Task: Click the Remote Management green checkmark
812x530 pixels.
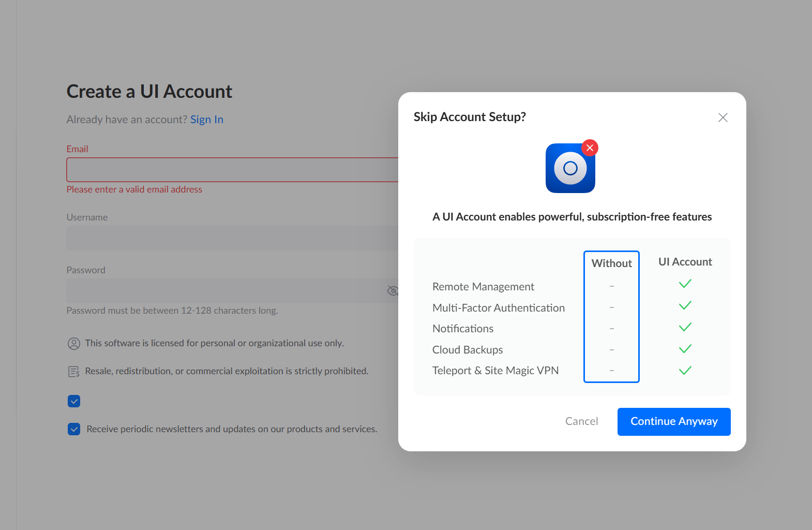Action: pyautogui.click(x=685, y=284)
